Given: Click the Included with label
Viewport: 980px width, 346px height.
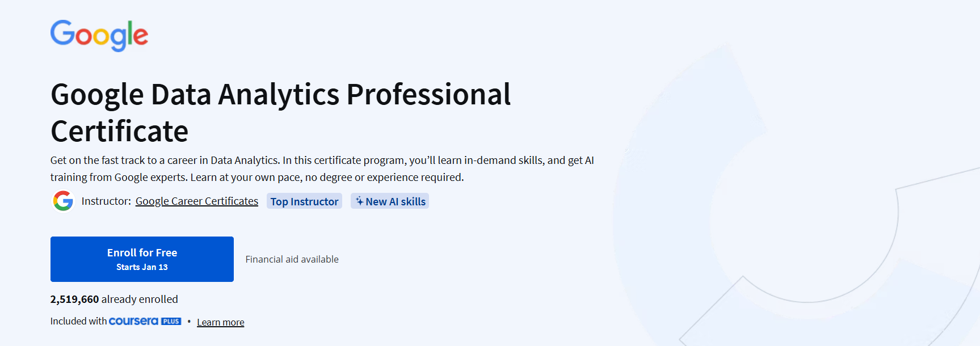Looking at the screenshot, I should click(78, 320).
